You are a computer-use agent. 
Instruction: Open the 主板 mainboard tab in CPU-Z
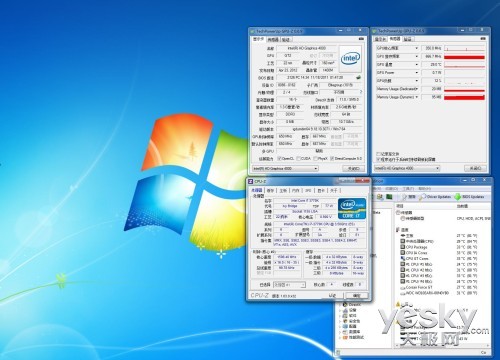(283, 191)
